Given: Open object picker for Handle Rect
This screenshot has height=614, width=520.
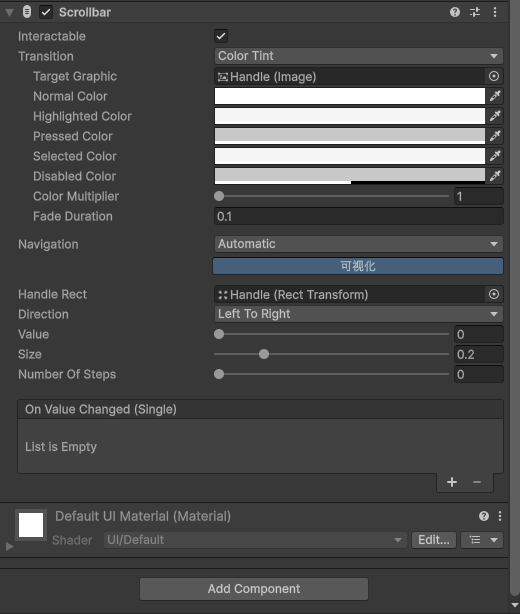Looking at the screenshot, I should pos(494,294).
